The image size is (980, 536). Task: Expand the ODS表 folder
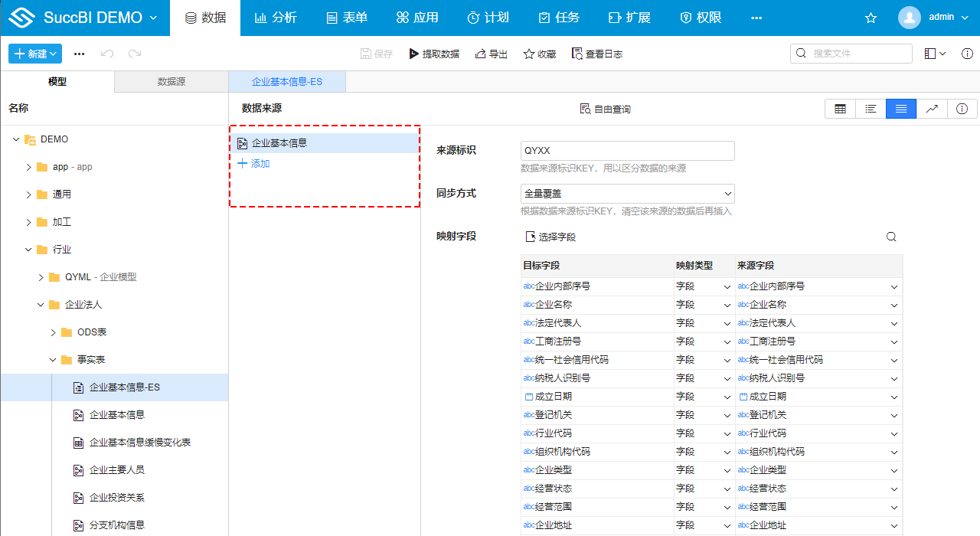click(54, 332)
